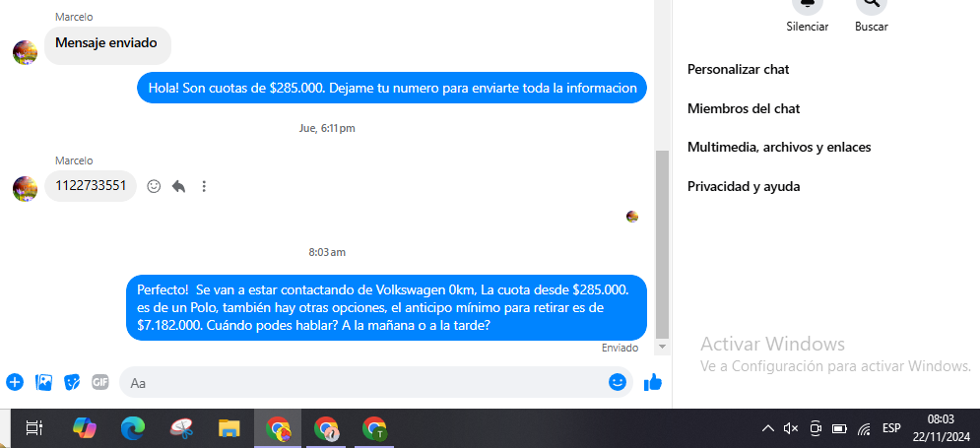This screenshot has width=980, height=448.
Task: Expand Privacidad y ayuda section
Action: 744,186
